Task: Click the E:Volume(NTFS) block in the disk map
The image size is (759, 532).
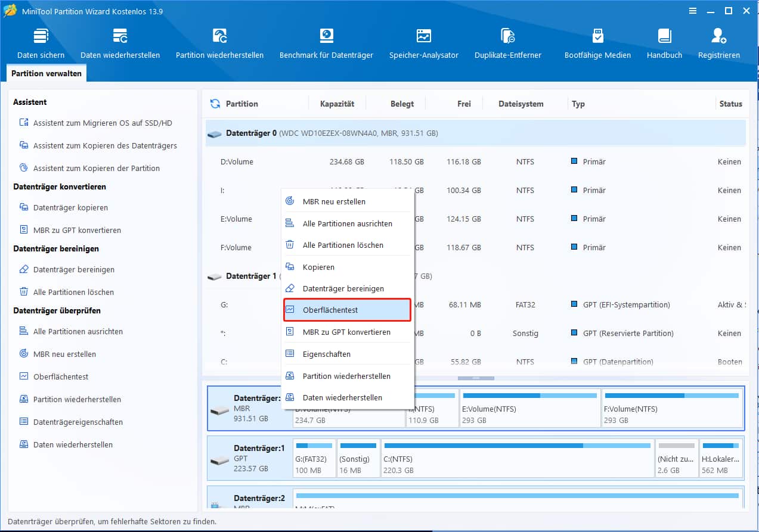Action: [x=529, y=408]
